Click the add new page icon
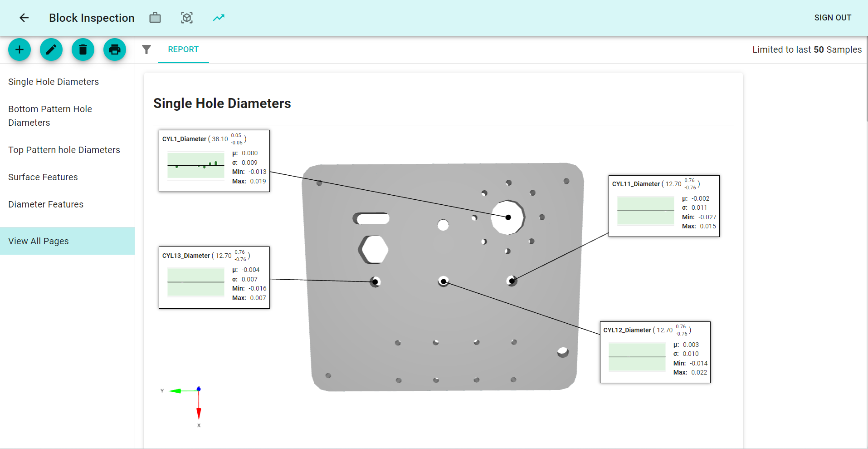The height and width of the screenshot is (449, 868). coord(19,49)
